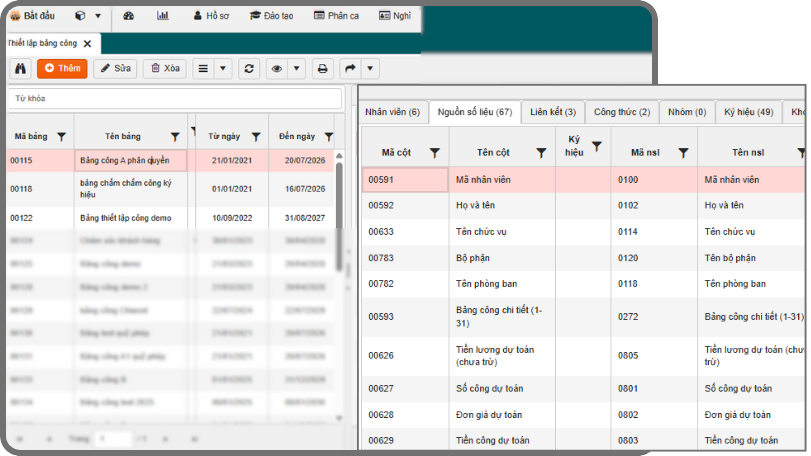The width and height of the screenshot is (811, 456).
Task: Expand dropdown arrow next to list menu
Action: point(223,68)
